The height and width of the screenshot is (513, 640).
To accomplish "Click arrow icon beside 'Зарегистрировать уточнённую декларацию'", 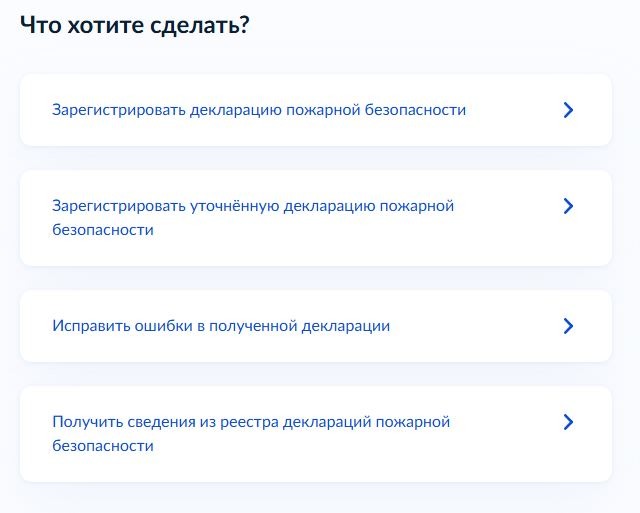I will [568, 206].
